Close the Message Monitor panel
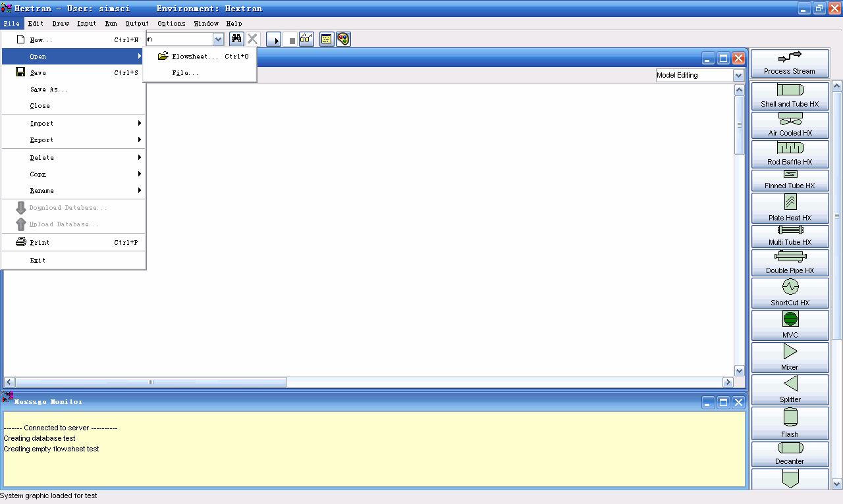Image resolution: width=843 pixels, height=504 pixels. pyautogui.click(x=739, y=403)
